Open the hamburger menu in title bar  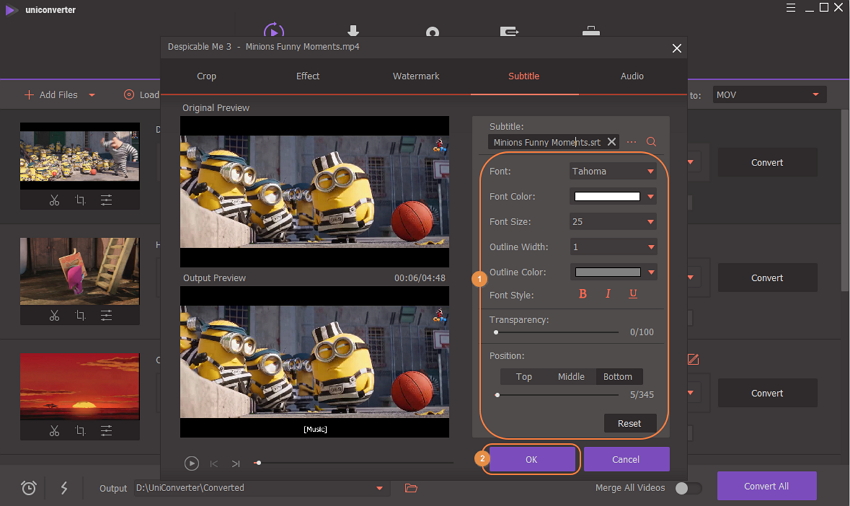791,8
